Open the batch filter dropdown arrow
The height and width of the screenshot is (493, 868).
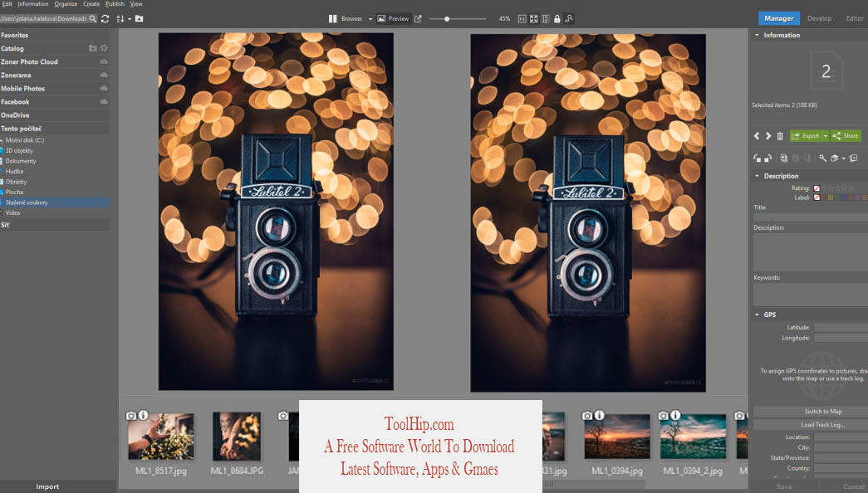844,159
